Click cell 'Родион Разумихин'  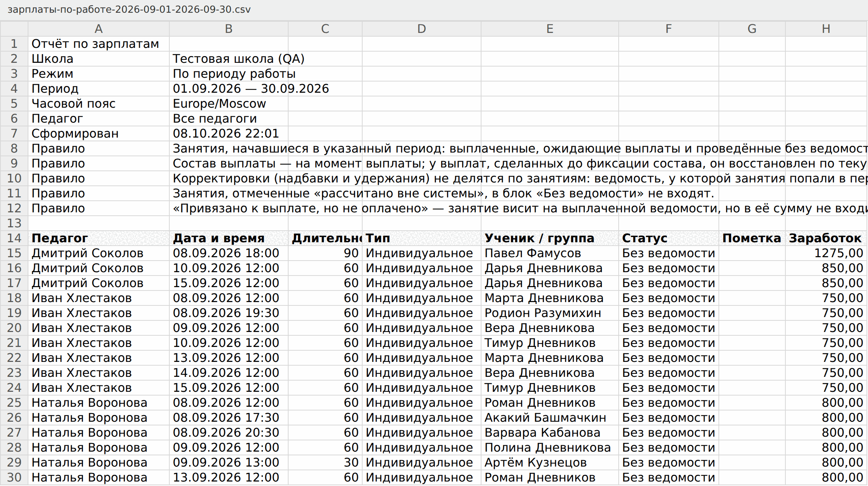(x=550, y=313)
